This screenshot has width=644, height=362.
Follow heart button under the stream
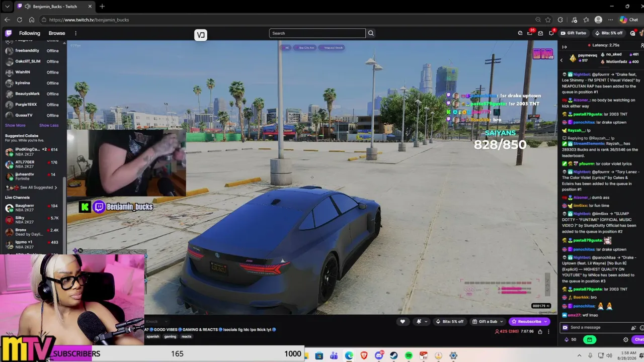pyautogui.click(x=402, y=322)
